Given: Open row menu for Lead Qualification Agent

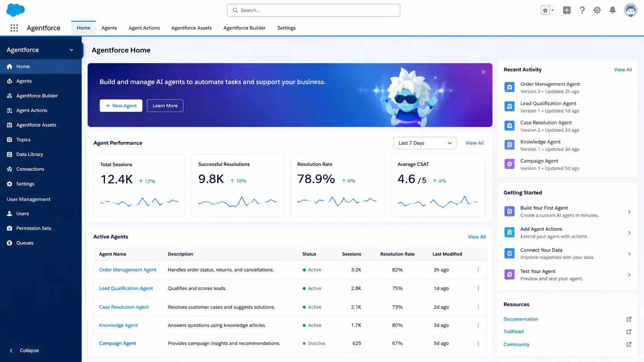Looking at the screenshot, I should coord(478,289).
